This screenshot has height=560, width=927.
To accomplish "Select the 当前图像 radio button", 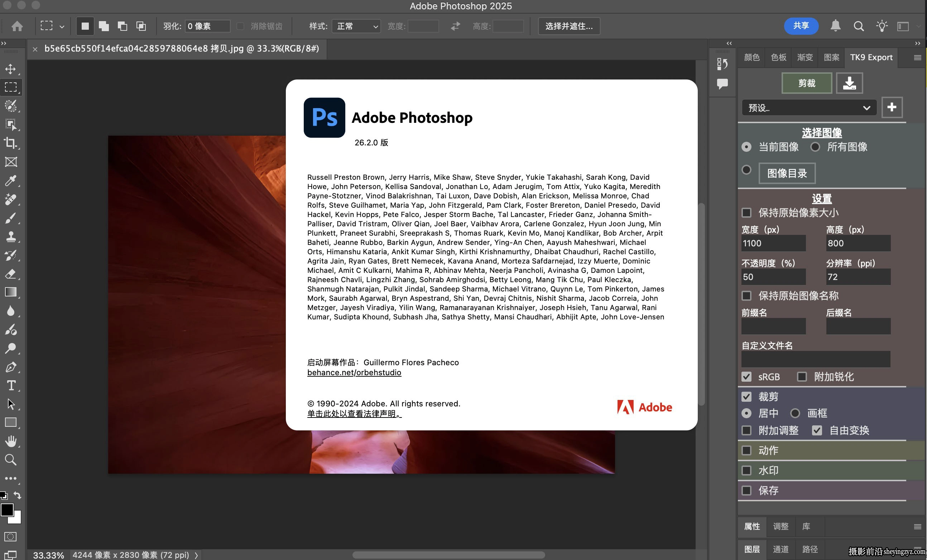I will coord(746,147).
